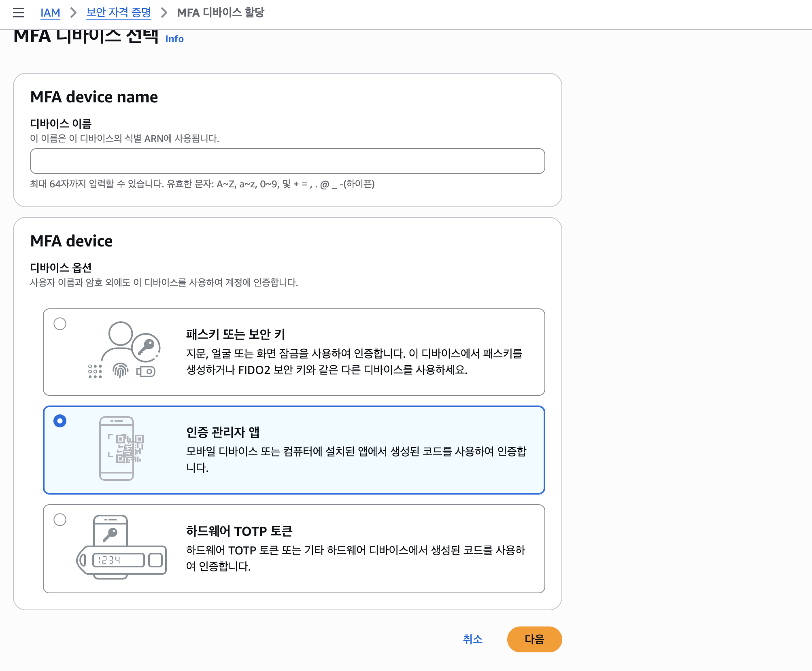Click the 취소 cancel link
The width and height of the screenshot is (812, 671).
472,639
